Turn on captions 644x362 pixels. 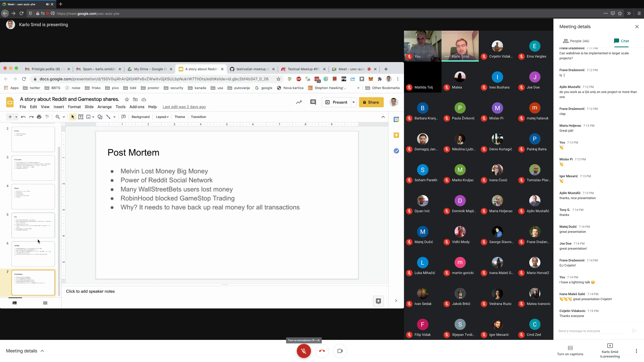pos(570,351)
